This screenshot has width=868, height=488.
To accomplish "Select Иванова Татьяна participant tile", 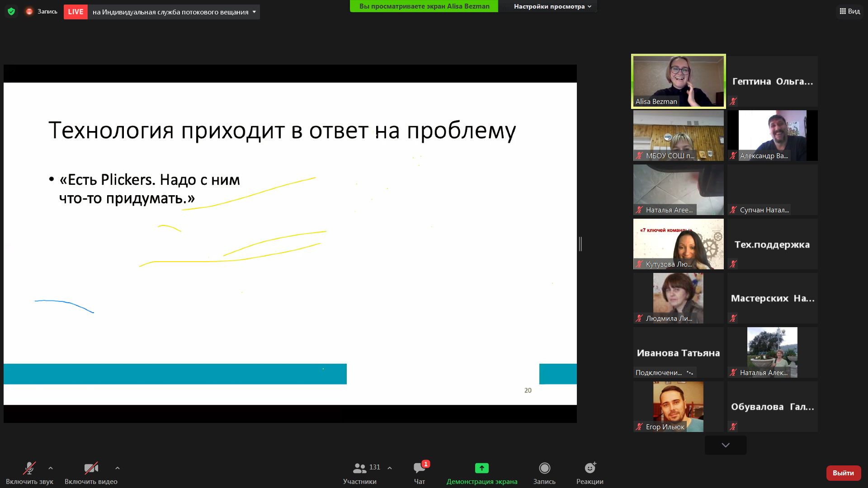I will pos(679,352).
